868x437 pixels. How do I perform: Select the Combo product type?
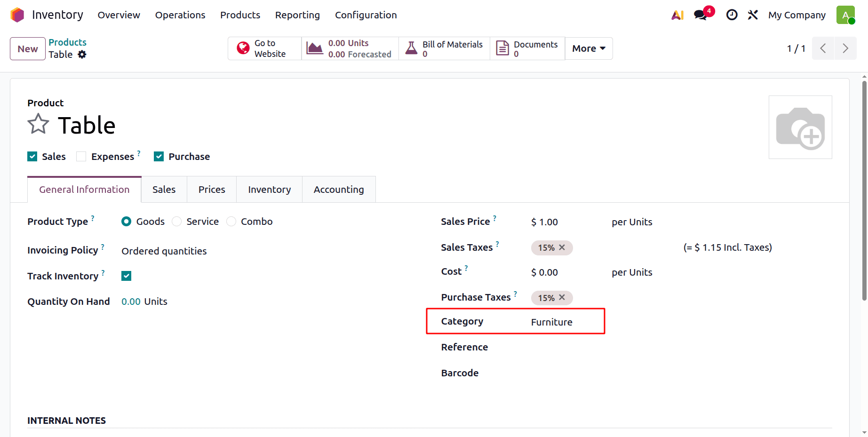click(x=231, y=222)
